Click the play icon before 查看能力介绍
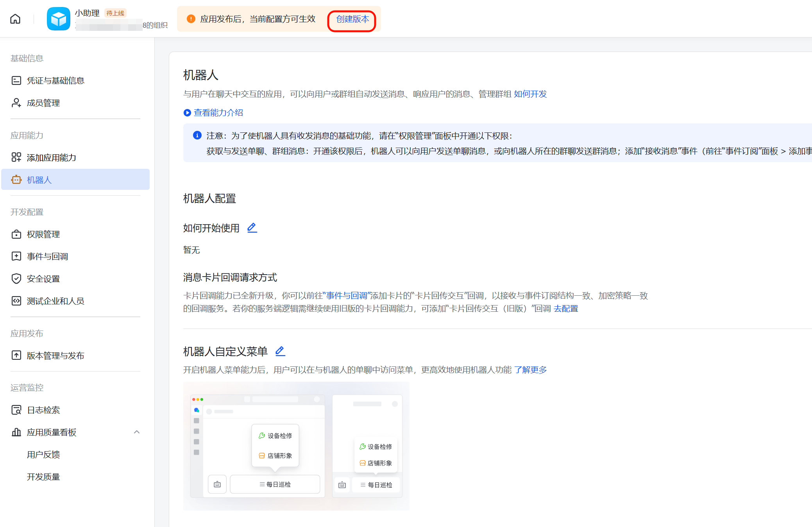Viewport: 812px width, 527px height. (x=187, y=113)
